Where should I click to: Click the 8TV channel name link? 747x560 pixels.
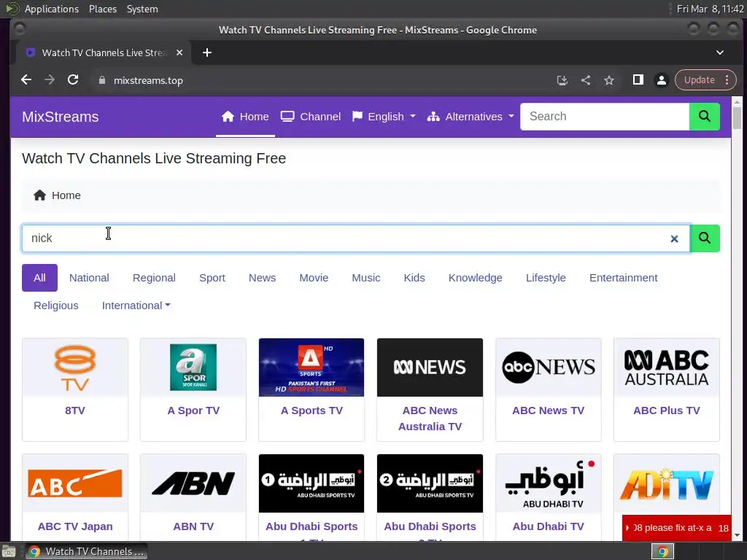click(x=75, y=411)
